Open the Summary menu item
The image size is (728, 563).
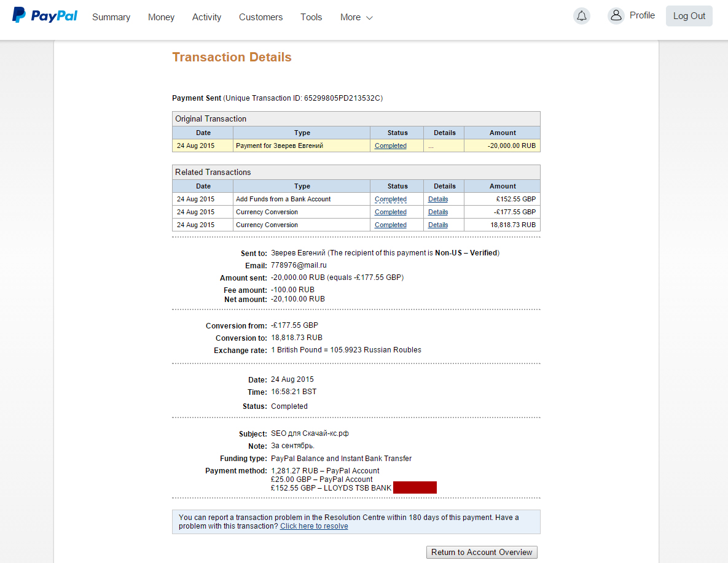coord(111,17)
